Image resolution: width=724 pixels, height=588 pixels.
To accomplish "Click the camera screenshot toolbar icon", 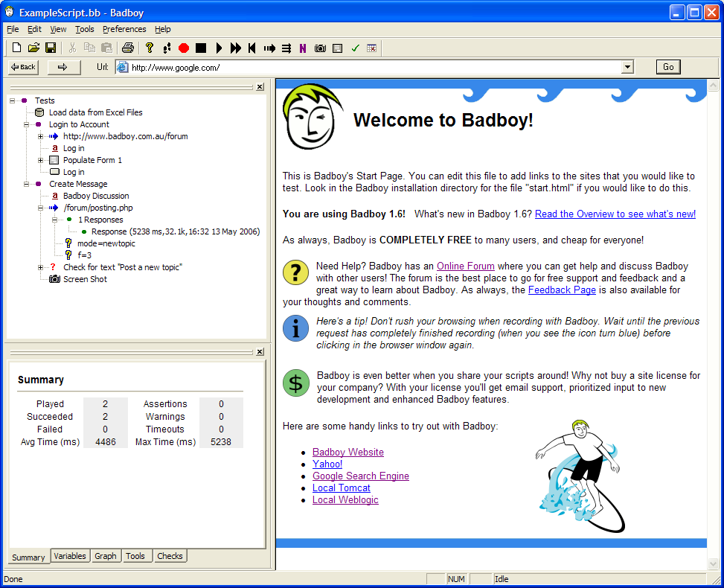I will (320, 48).
